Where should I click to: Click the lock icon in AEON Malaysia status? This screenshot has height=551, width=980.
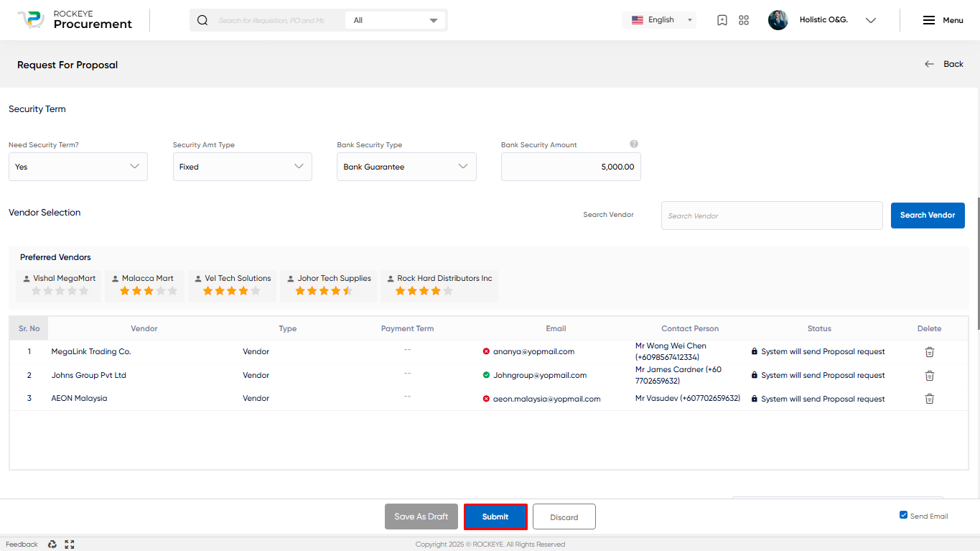pos(755,399)
